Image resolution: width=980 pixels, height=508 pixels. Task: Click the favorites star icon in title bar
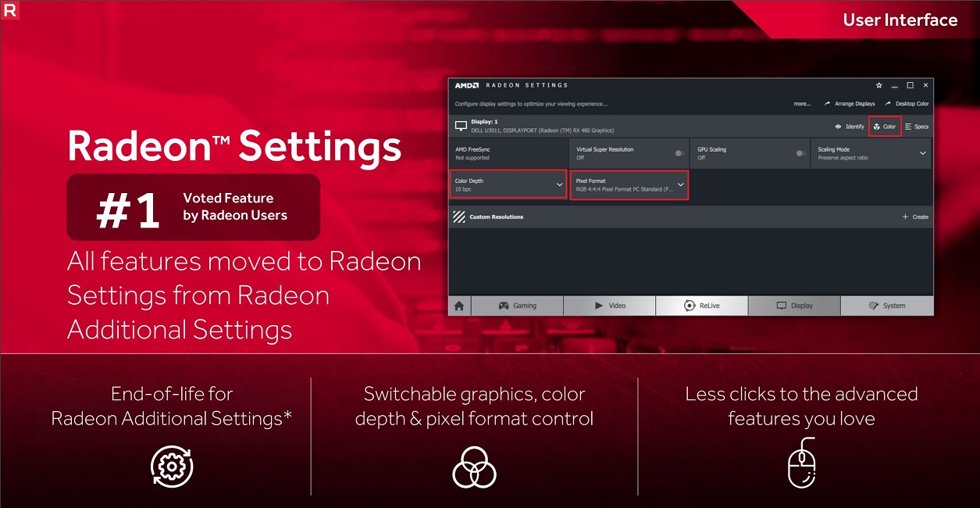879,85
